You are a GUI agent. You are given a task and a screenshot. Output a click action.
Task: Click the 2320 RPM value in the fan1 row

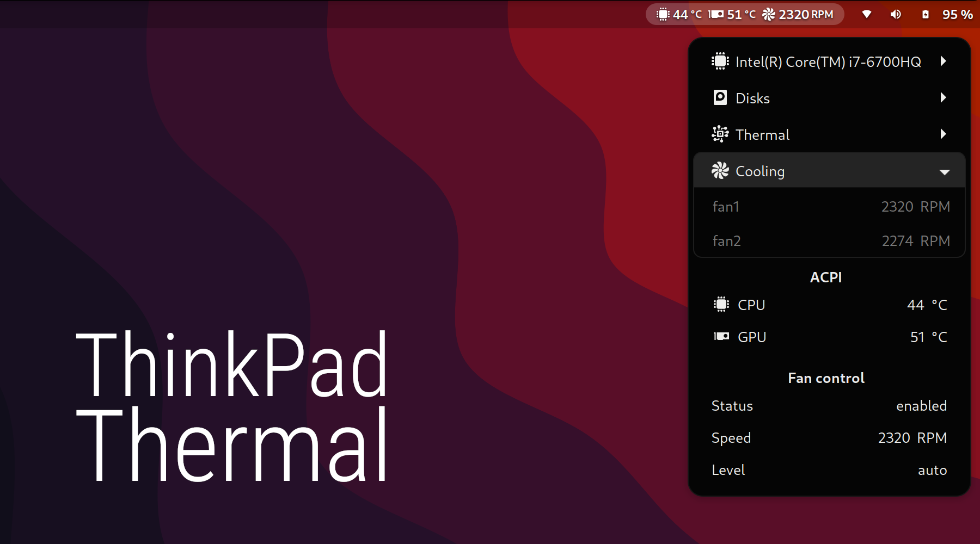click(916, 207)
